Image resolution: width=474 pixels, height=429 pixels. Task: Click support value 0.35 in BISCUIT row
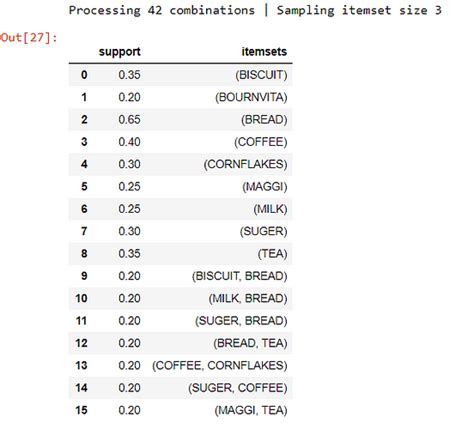(129, 75)
